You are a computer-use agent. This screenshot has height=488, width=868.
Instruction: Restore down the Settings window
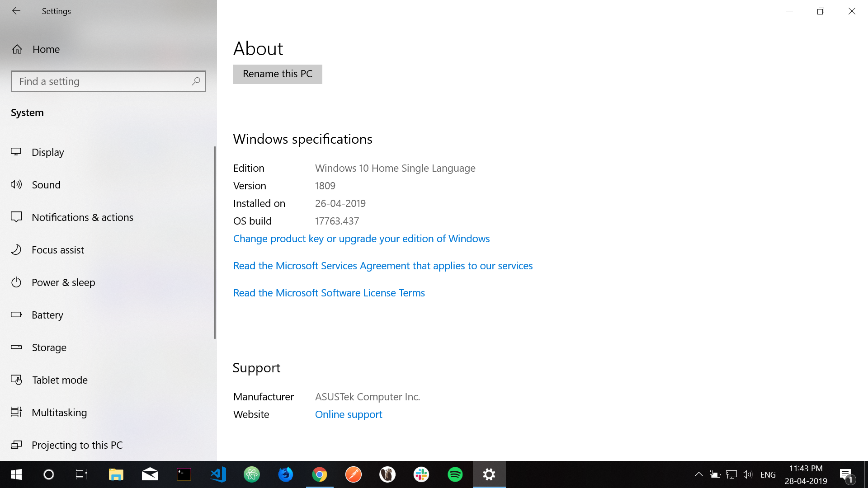(821, 11)
